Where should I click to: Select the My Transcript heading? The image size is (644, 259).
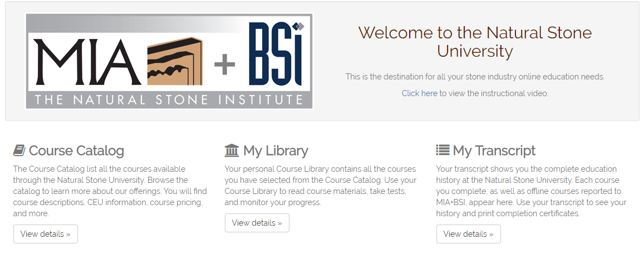[494, 151]
